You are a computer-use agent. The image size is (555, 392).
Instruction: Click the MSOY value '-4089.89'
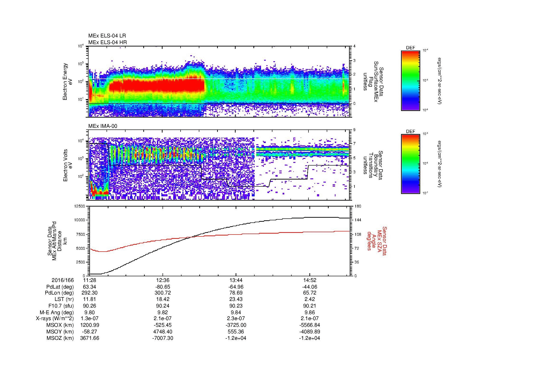click(x=310, y=332)
